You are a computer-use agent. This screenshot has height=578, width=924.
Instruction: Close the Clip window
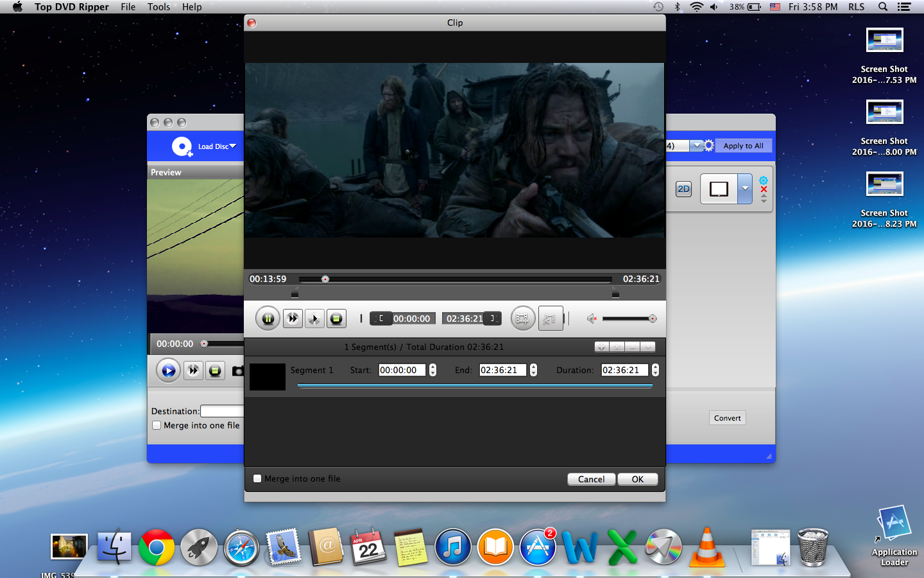(252, 23)
